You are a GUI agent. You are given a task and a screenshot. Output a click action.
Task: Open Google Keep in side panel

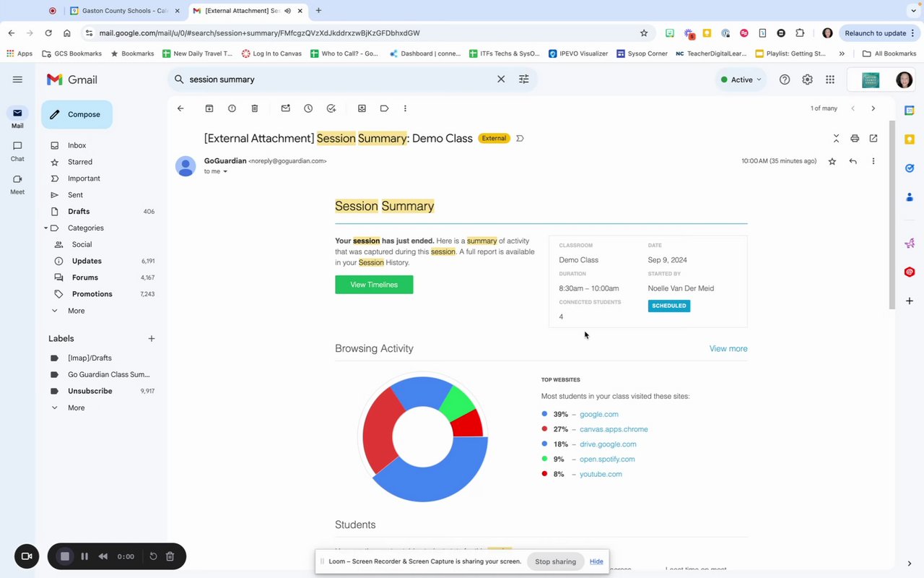click(910, 139)
